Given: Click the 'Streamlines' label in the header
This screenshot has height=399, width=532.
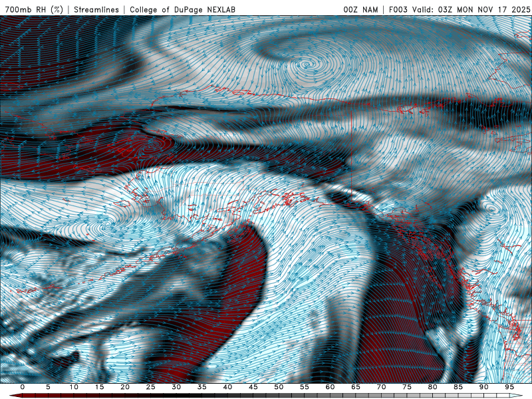Looking at the screenshot, I should (x=96, y=9).
